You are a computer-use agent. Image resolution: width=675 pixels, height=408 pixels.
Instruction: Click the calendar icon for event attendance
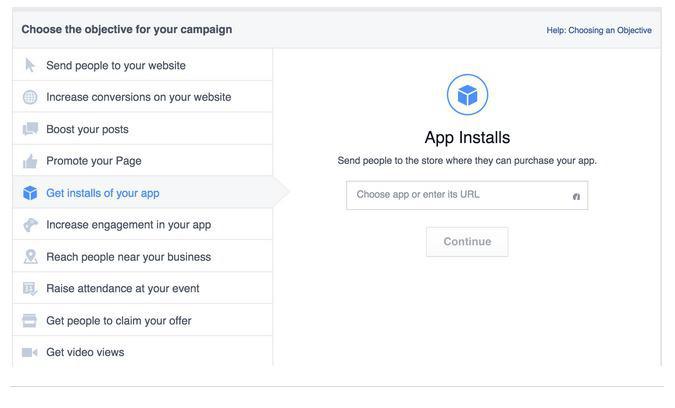pyautogui.click(x=30, y=289)
